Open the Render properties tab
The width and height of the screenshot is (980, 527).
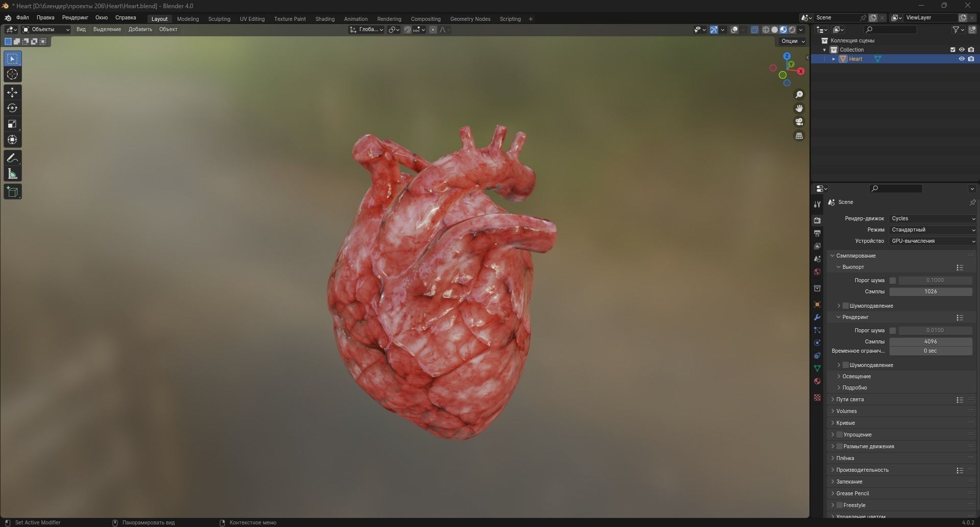pyautogui.click(x=817, y=220)
